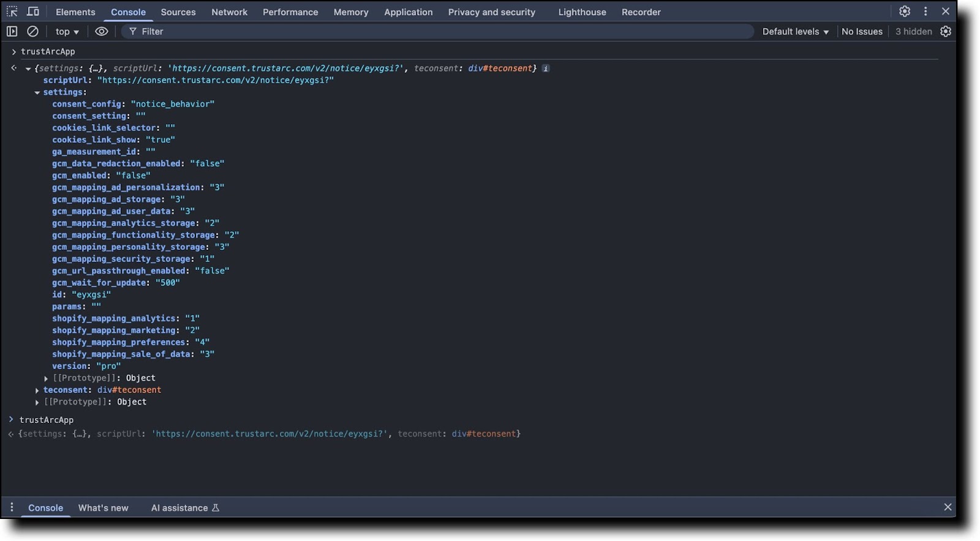The height and width of the screenshot is (541, 980).
Task: Create live expression with the eye icon
Action: [102, 31]
